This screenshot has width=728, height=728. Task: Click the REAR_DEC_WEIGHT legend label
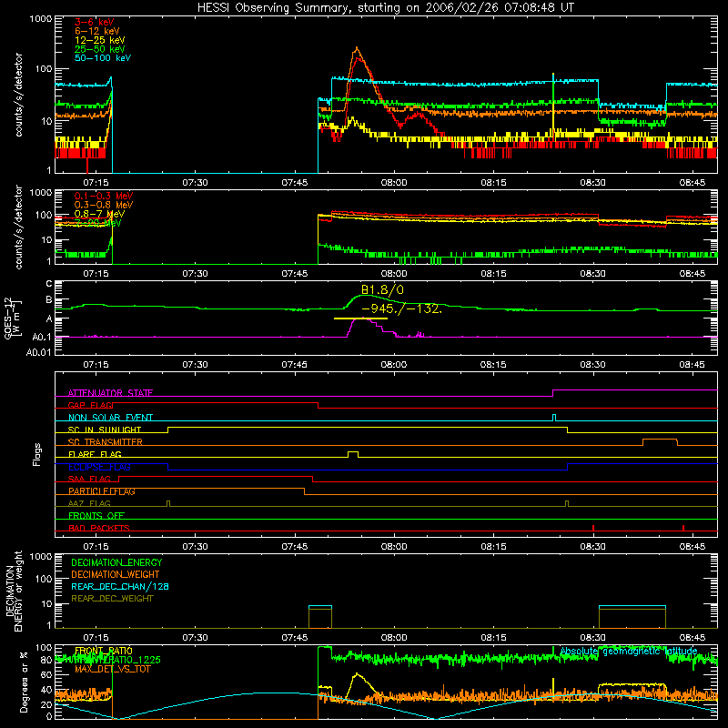(x=112, y=599)
